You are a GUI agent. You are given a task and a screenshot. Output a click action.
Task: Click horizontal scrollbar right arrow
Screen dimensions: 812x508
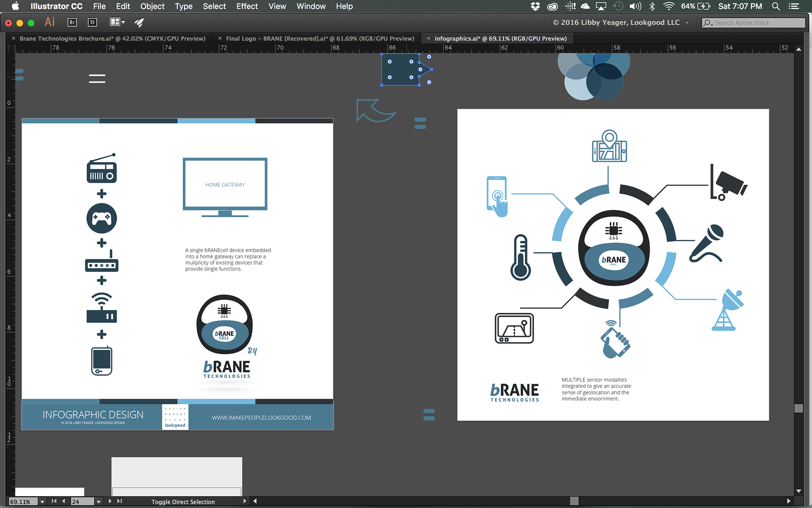pyautogui.click(x=788, y=501)
